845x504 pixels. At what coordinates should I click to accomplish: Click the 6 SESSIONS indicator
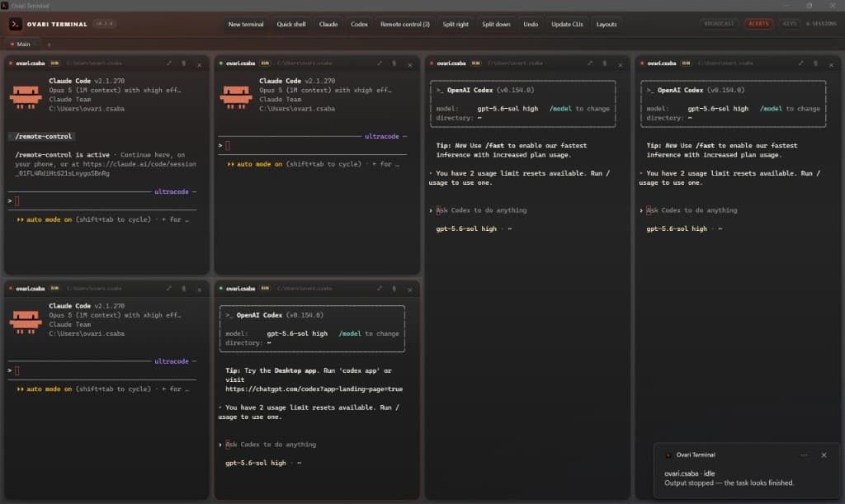point(821,24)
